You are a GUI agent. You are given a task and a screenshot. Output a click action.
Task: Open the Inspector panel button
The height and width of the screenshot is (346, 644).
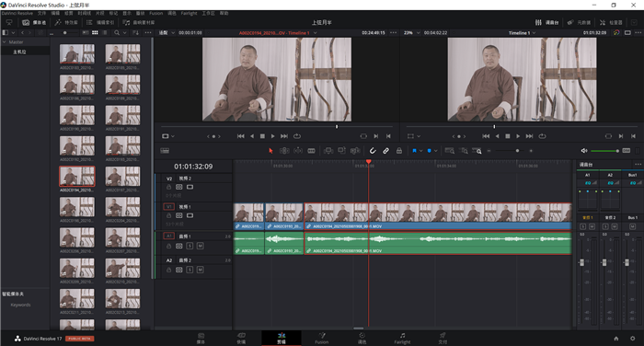611,22
